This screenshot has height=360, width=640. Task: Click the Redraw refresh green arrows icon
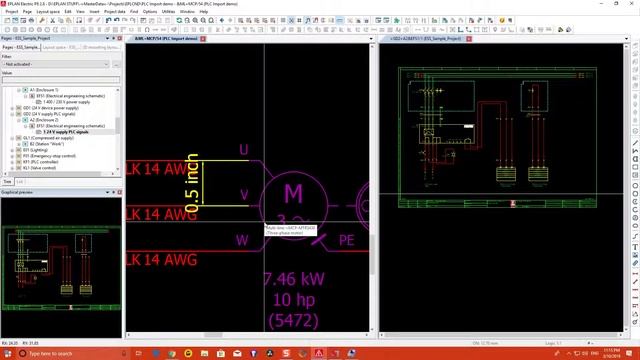click(179, 20)
